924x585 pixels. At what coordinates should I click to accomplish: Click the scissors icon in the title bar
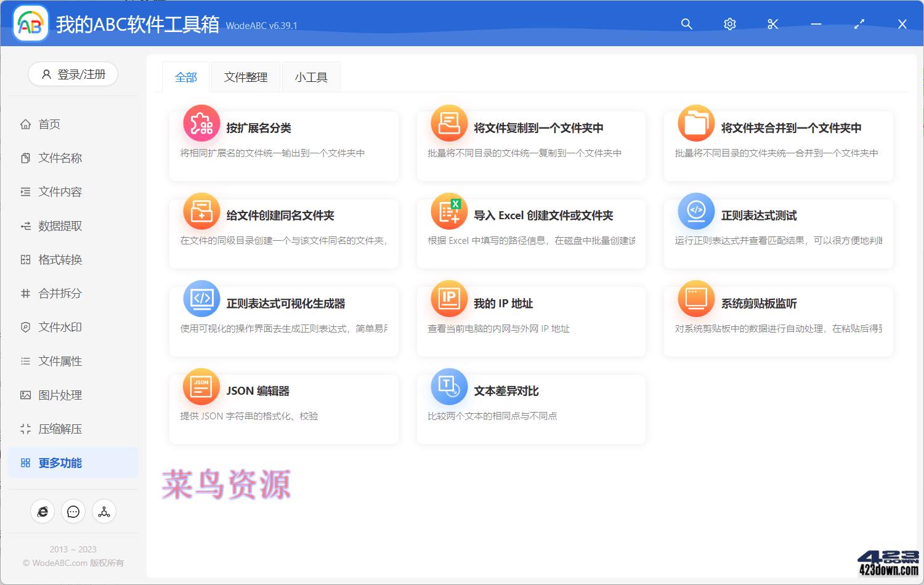coord(772,24)
